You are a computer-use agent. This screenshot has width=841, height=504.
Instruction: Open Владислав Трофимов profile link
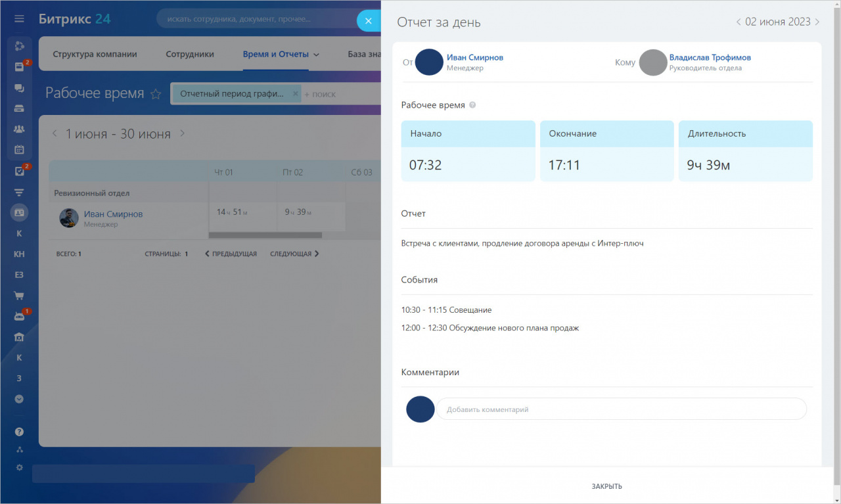click(710, 58)
